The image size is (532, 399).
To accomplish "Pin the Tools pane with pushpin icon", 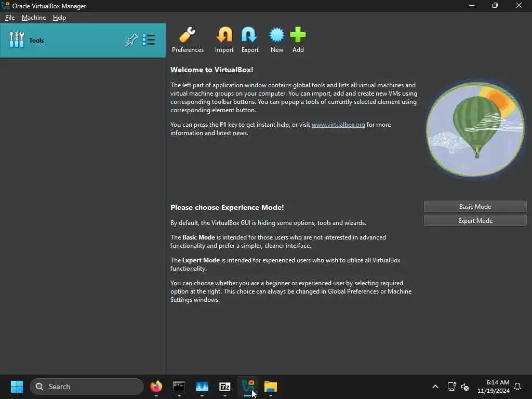I will coord(131,40).
